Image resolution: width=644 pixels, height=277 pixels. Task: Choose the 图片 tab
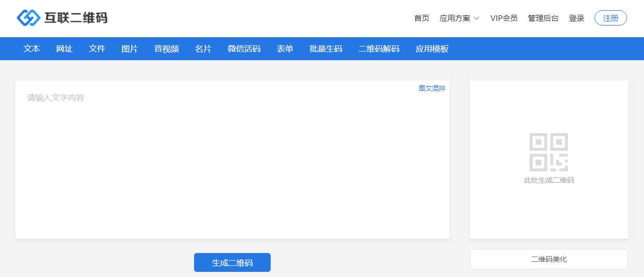pyautogui.click(x=130, y=49)
